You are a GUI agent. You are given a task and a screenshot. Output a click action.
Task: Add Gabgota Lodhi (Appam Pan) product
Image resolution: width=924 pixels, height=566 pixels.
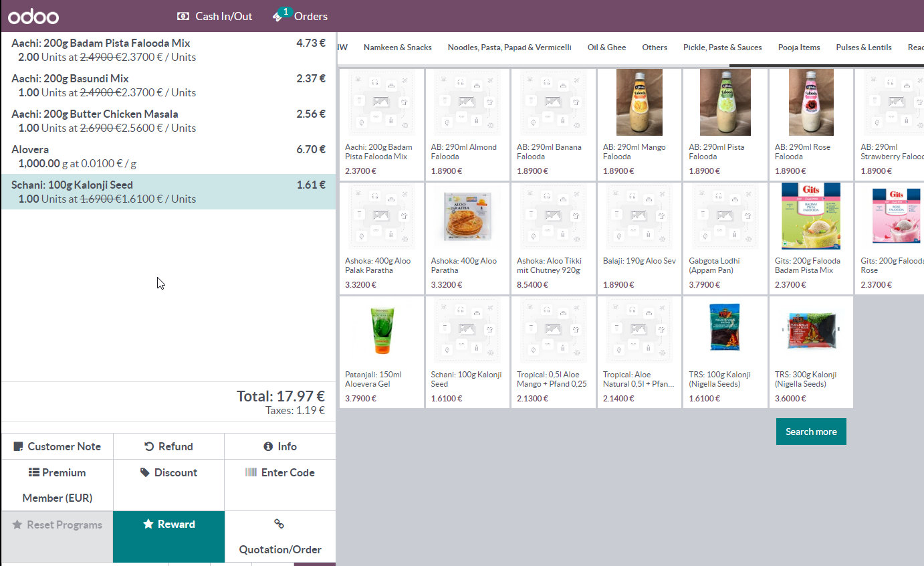point(725,238)
